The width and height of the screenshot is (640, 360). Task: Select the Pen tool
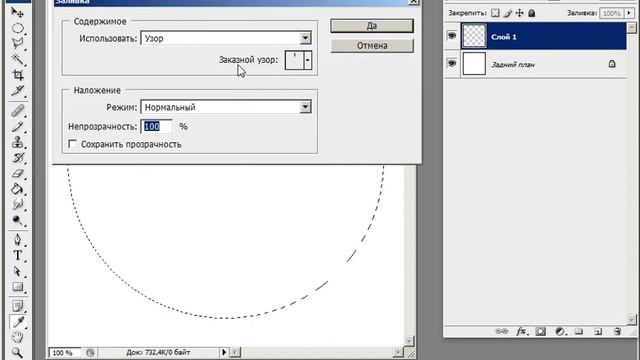17,240
